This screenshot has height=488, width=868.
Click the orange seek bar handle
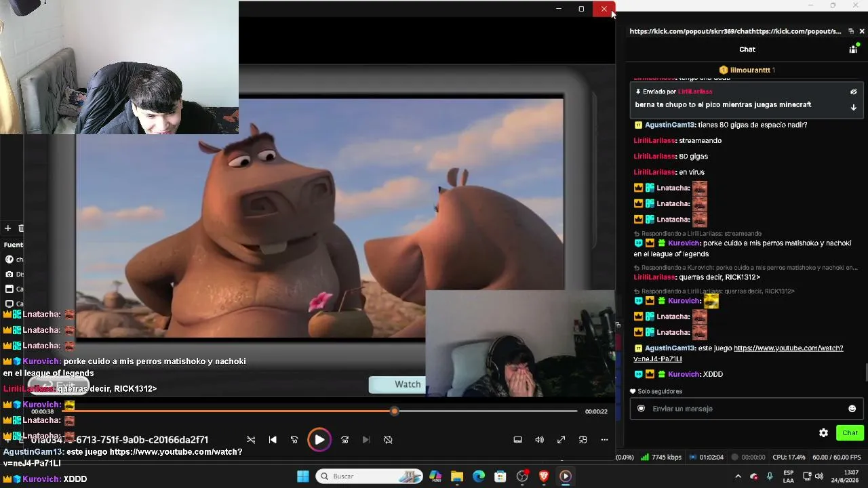[395, 411]
